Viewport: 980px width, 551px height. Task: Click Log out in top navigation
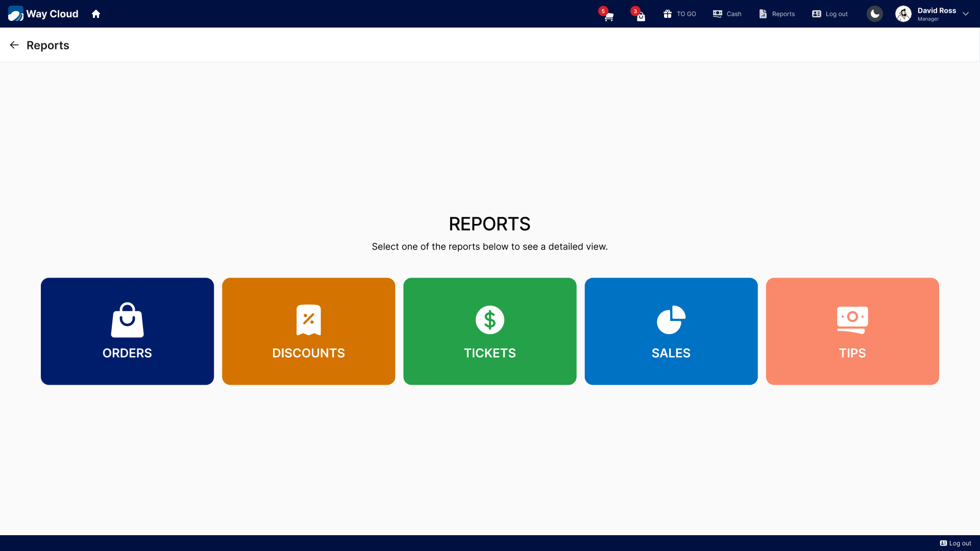coord(830,14)
